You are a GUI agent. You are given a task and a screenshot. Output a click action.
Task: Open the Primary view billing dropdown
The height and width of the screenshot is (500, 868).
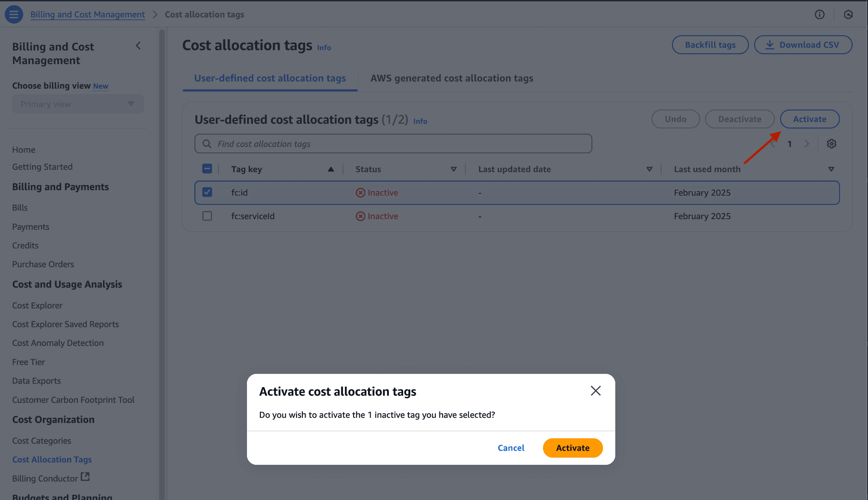click(78, 104)
